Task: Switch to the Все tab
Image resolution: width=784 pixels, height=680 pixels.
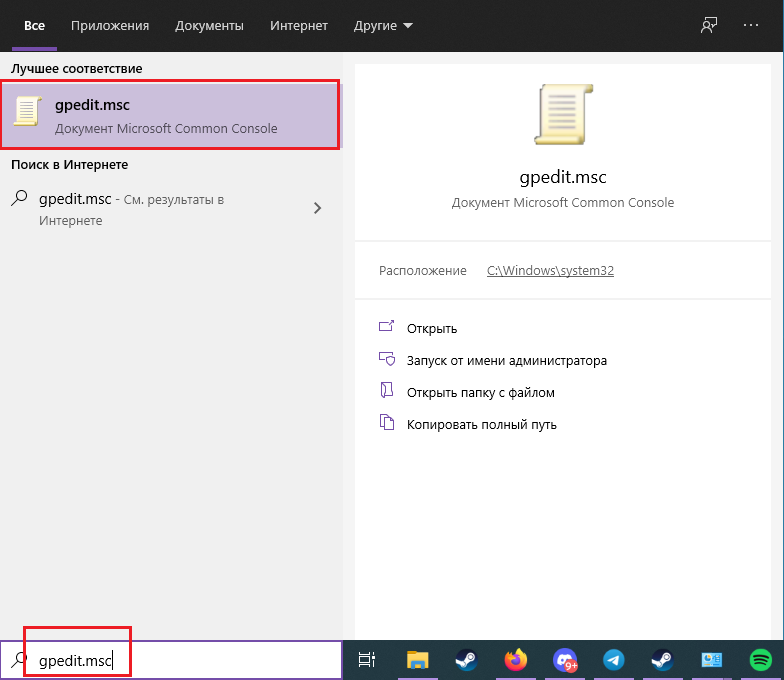Action: [34, 26]
